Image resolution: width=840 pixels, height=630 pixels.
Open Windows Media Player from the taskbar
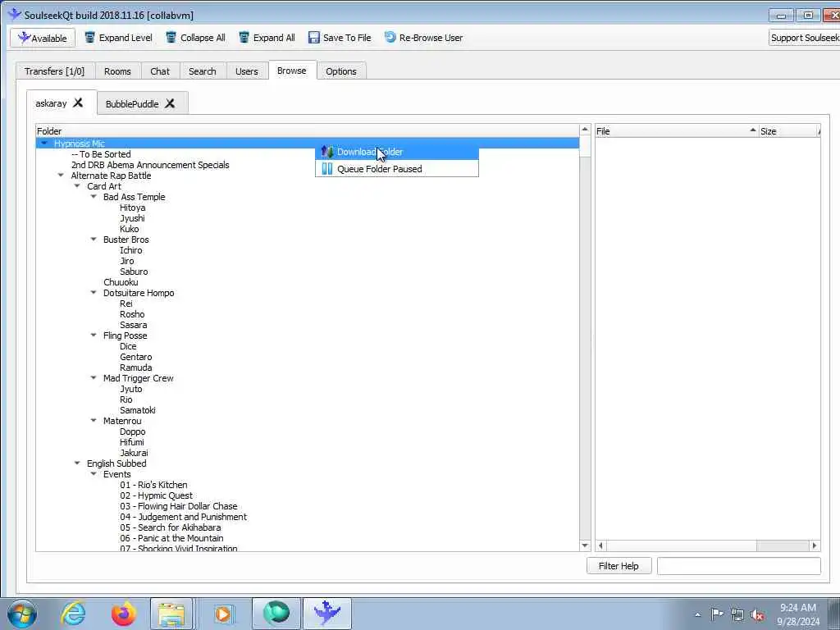pyautogui.click(x=223, y=614)
